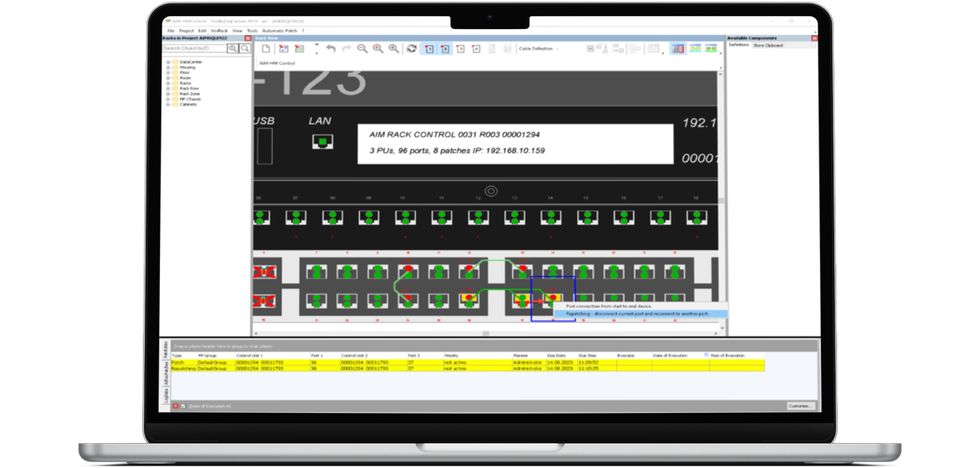The height and width of the screenshot is (468, 980).
Task: Open the Project menu
Action: (186, 31)
